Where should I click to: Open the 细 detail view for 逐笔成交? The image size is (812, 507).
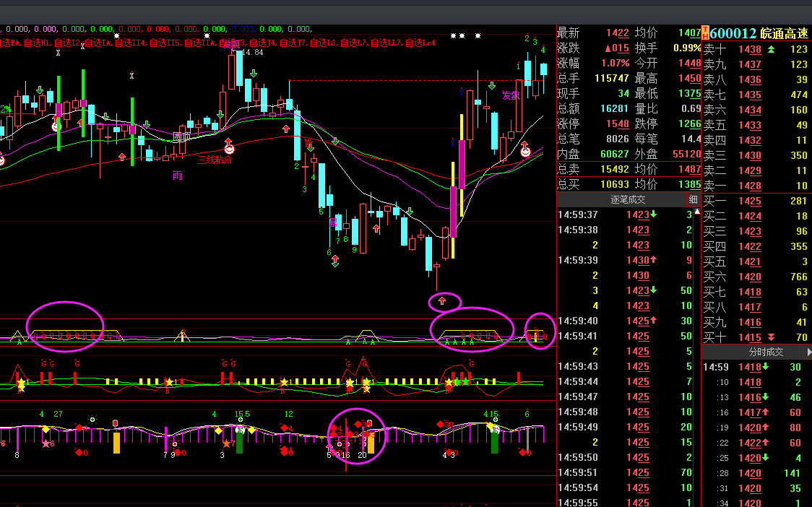[693, 200]
